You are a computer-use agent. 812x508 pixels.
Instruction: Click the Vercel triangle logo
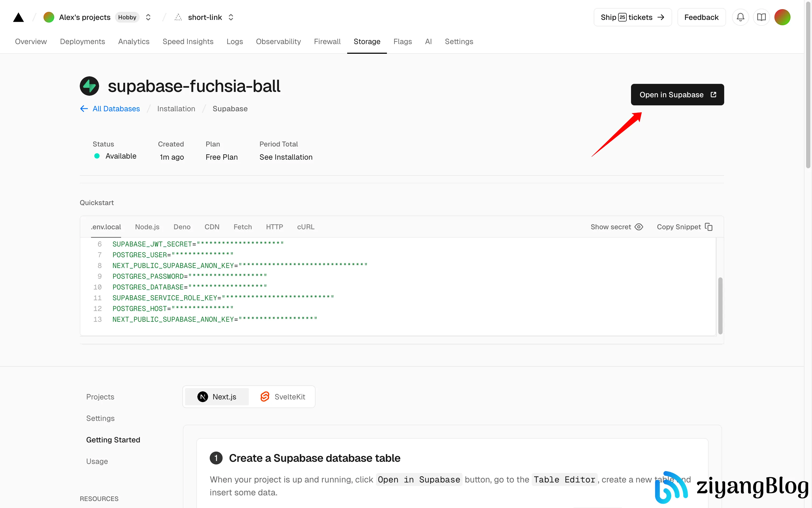19,17
